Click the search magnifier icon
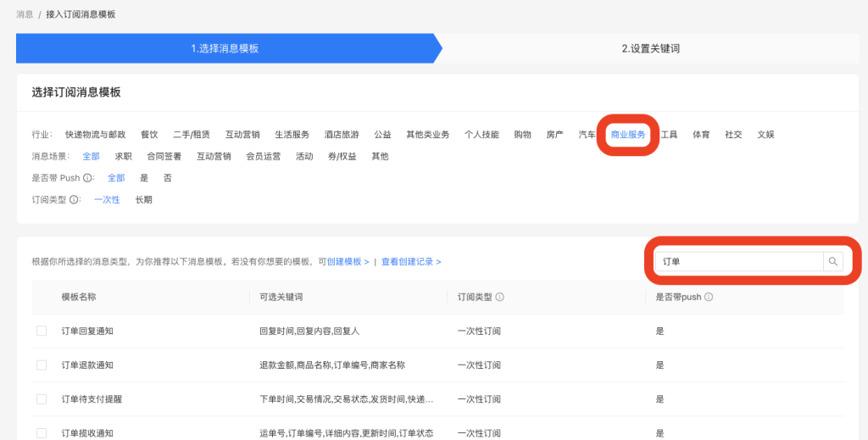The width and height of the screenshot is (868, 440). click(832, 262)
